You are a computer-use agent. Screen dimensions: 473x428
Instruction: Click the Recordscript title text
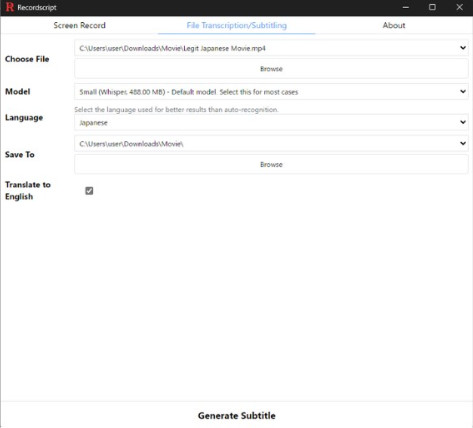tap(37, 7)
